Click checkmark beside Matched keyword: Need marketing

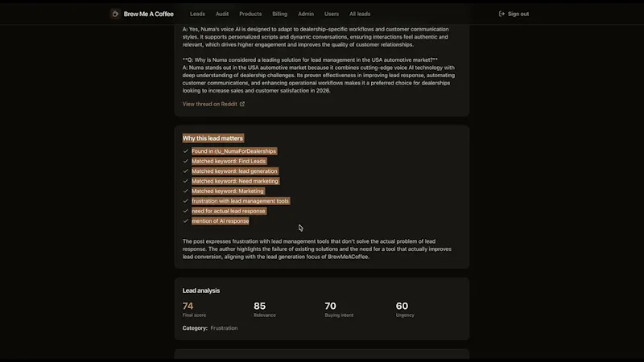tap(186, 181)
